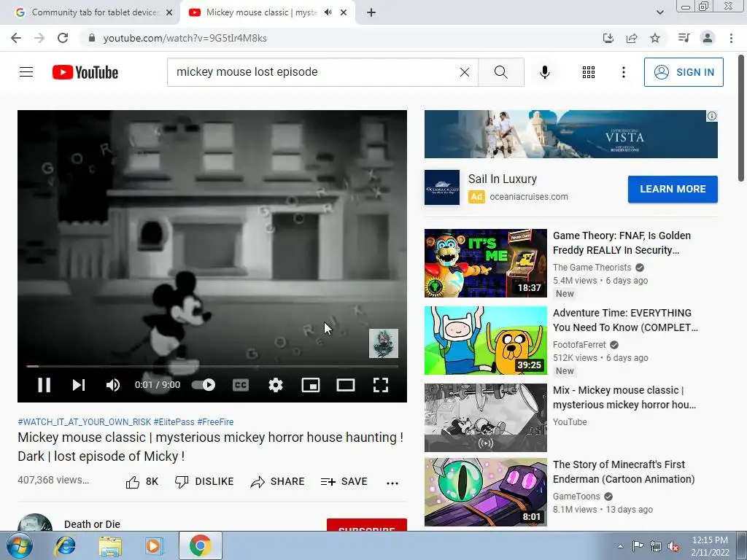The width and height of the screenshot is (747, 560).
Task: Open the ad info icon
Action: pos(712,116)
